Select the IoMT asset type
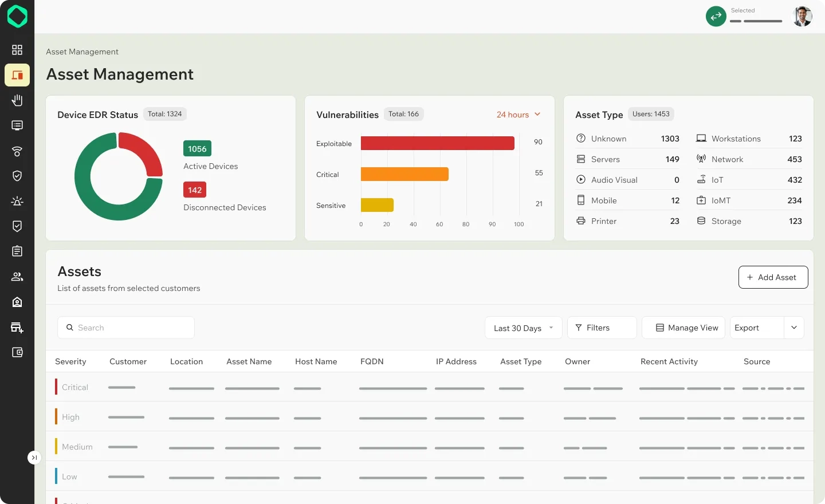This screenshot has height=504, width=825. 749,200
